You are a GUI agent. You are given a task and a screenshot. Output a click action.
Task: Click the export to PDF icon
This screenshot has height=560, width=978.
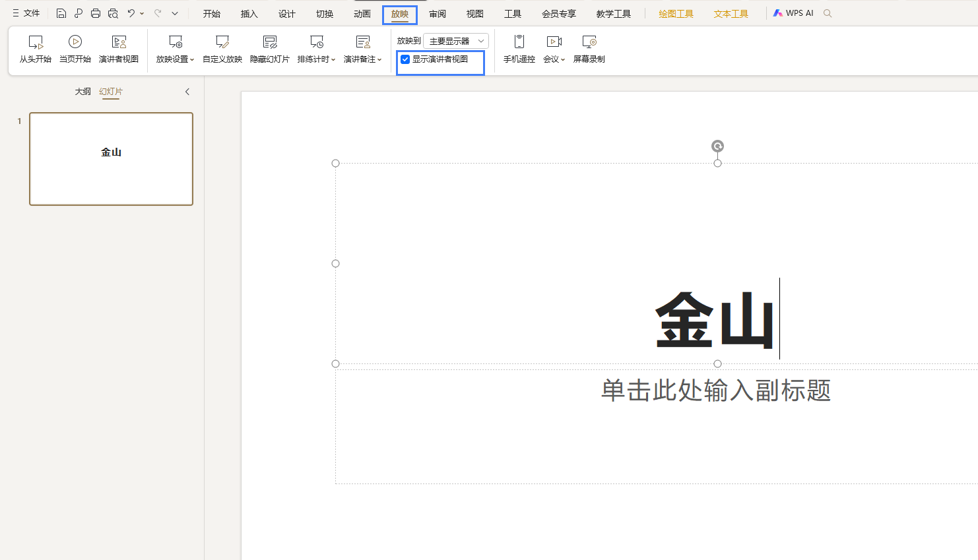(x=79, y=13)
